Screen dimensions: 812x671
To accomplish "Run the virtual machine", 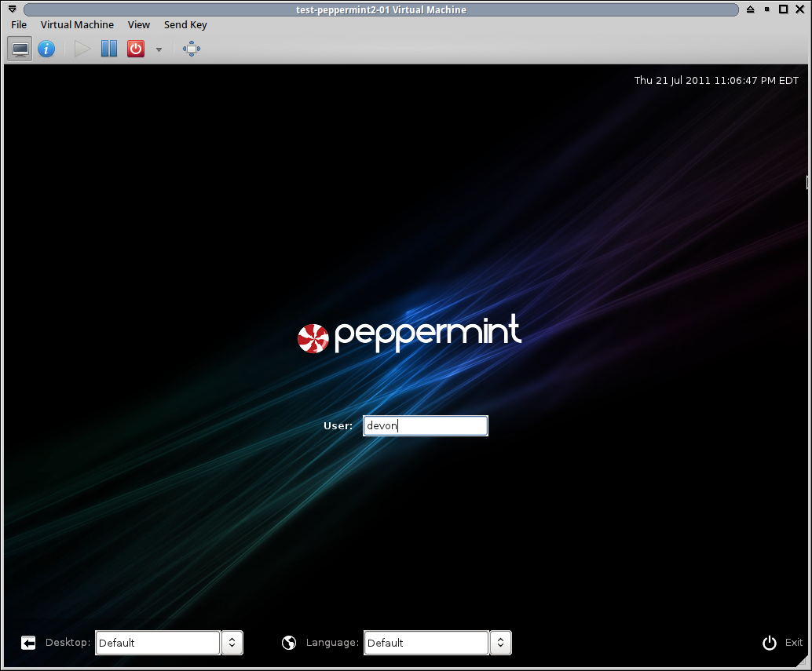I will [x=82, y=49].
